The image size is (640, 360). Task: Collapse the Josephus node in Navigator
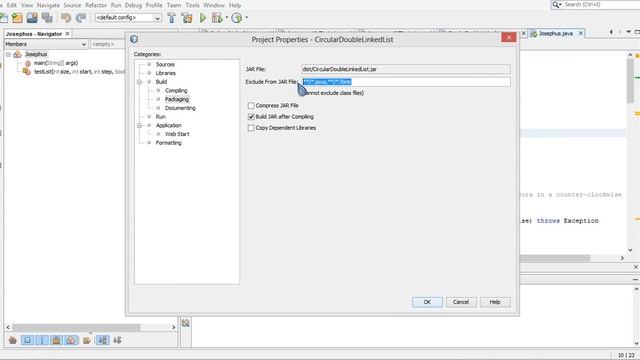click(8, 54)
